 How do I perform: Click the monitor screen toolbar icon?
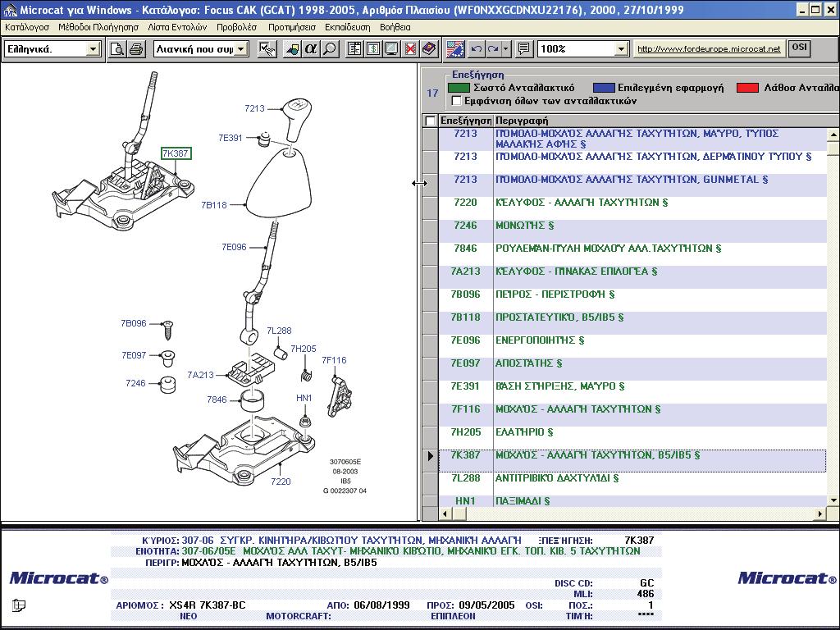click(391, 49)
